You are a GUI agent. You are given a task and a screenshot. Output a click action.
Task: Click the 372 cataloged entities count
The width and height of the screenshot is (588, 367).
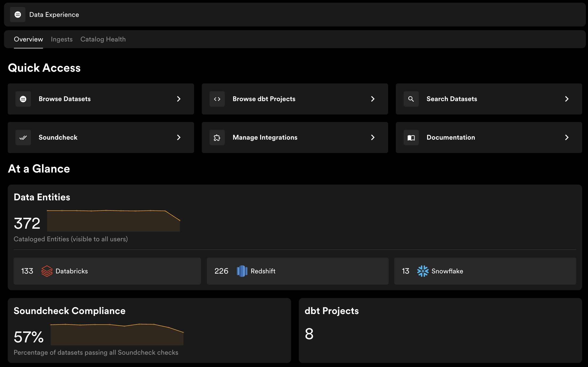(x=27, y=223)
